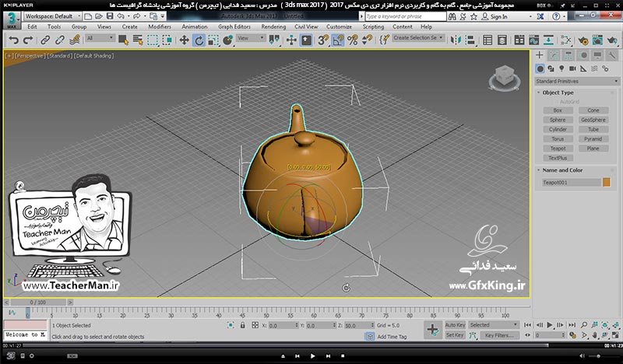Toggle Percent Snap in main toolbar
623x364 pixels.
[x=353, y=40]
